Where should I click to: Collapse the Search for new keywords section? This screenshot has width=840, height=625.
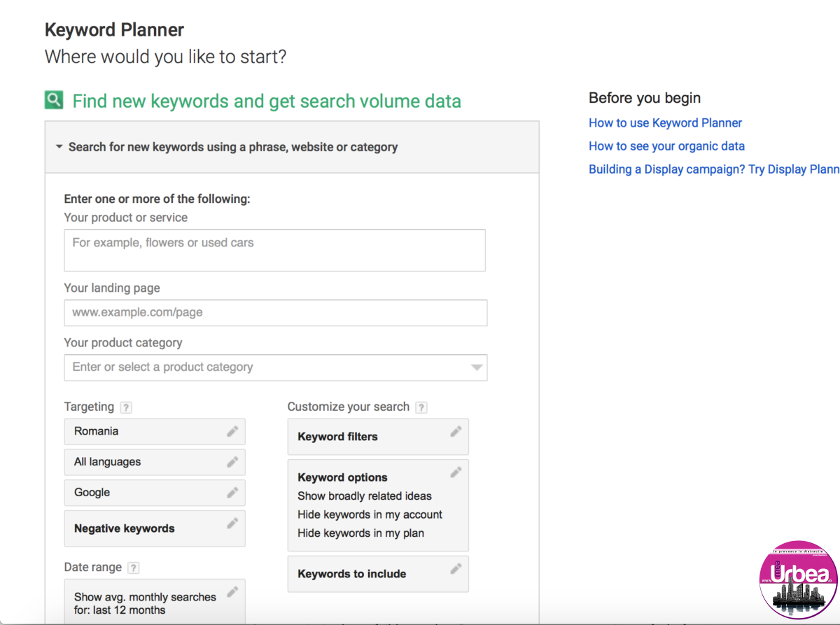tap(58, 147)
